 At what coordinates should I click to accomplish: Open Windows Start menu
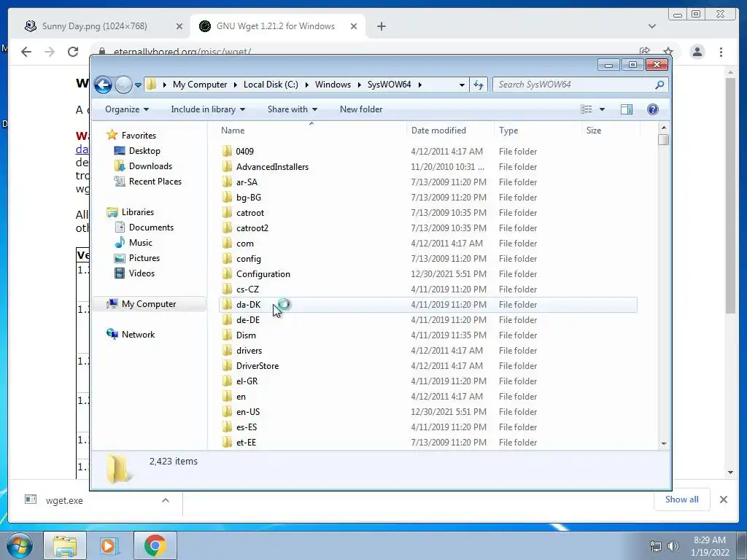point(18,545)
